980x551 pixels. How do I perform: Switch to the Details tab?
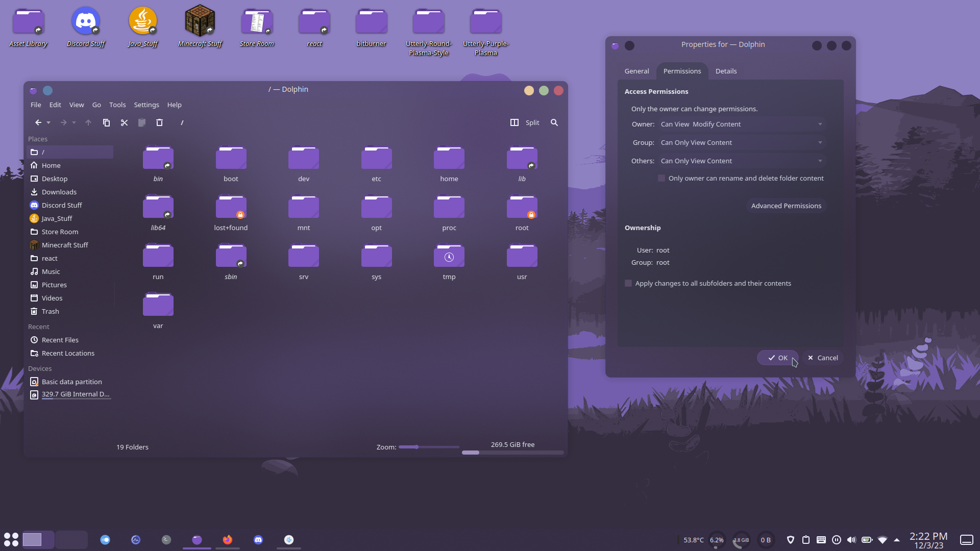(x=726, y=71)
